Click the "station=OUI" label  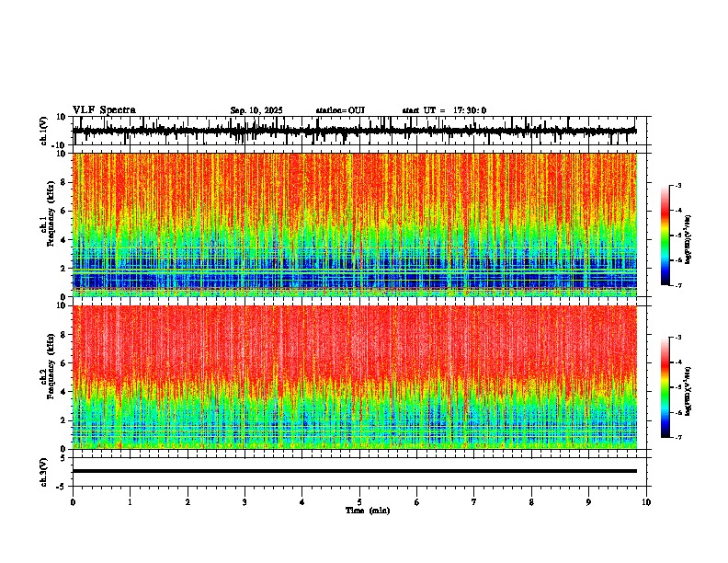pos(340,110)
